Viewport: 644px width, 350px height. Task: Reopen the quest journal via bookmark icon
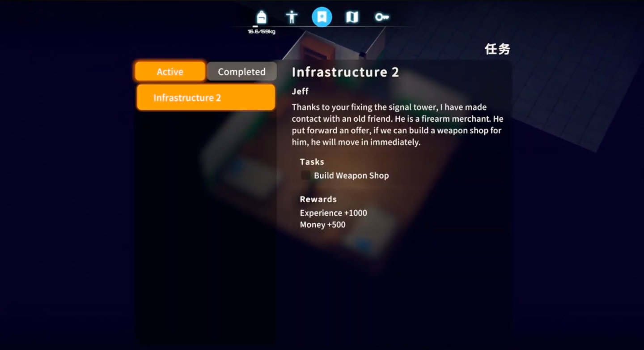click(x=322, y=16)
